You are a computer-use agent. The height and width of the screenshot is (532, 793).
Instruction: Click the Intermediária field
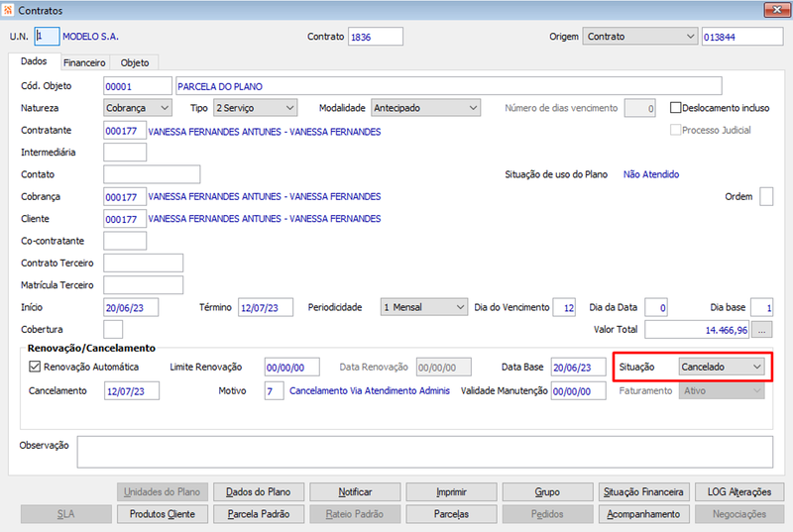pos(125,153)
